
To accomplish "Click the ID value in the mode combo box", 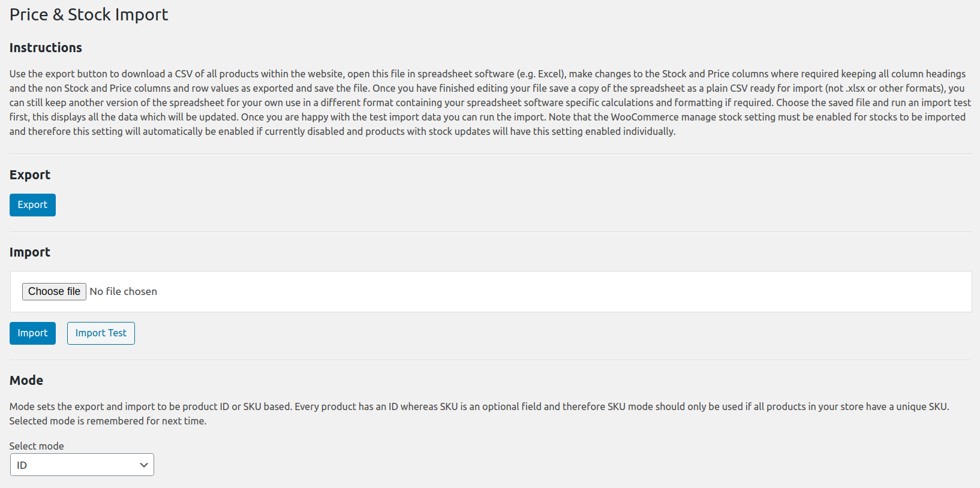I will click(22, 465).
